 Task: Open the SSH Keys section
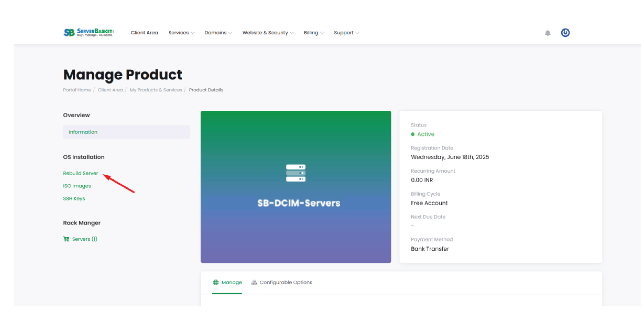point(74,198)
